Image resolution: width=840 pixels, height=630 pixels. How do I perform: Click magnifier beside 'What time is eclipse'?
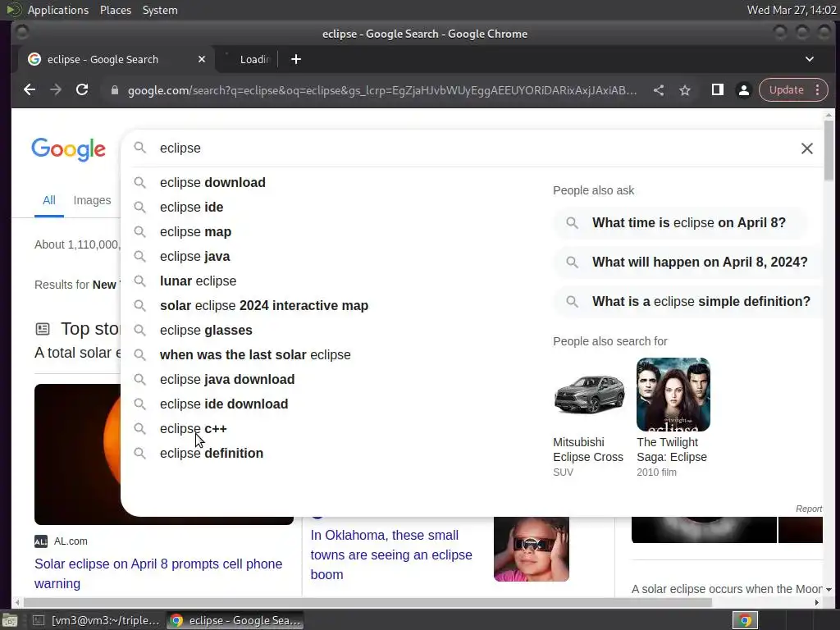tap(572, 223)
